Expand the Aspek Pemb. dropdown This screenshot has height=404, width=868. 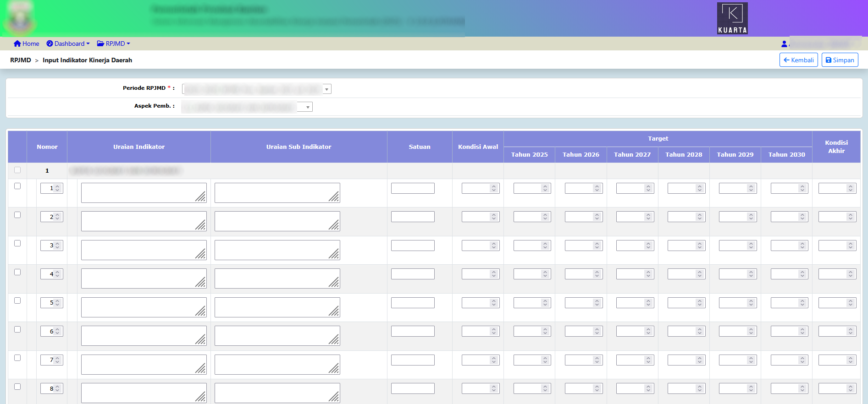coord(308,107)
